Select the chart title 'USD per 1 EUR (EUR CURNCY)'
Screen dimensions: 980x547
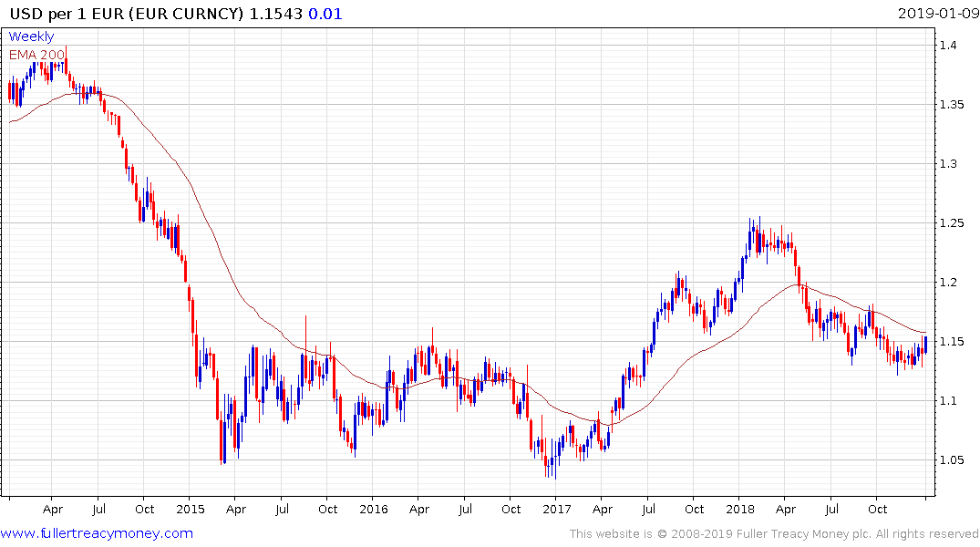click(126, 14)
